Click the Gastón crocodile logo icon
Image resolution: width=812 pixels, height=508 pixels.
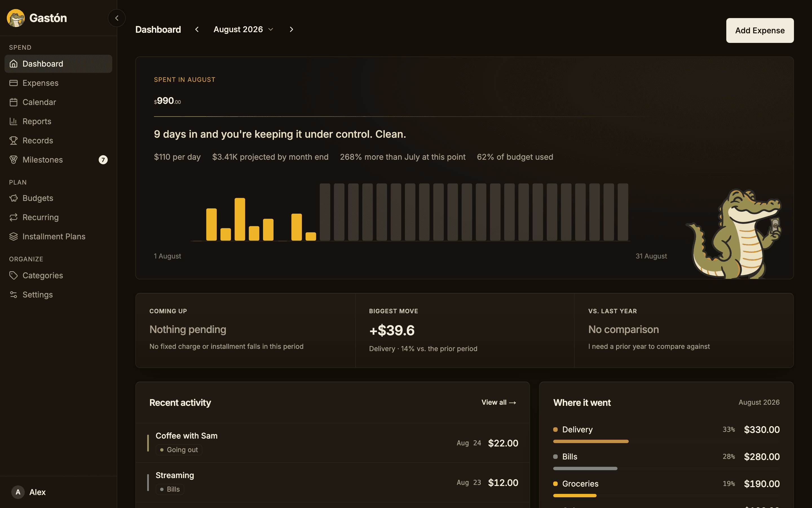pos(16,18)
